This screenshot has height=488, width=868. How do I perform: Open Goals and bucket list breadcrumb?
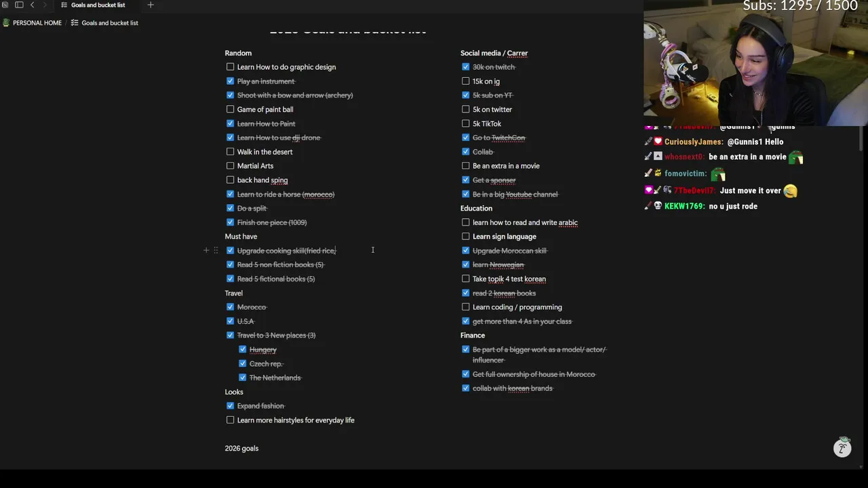point(110,23)
